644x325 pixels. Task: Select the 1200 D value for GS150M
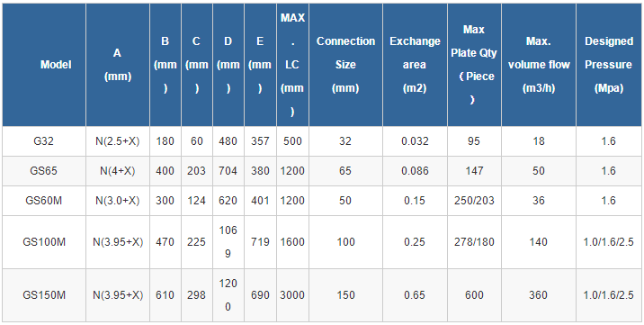coord(228,294)
